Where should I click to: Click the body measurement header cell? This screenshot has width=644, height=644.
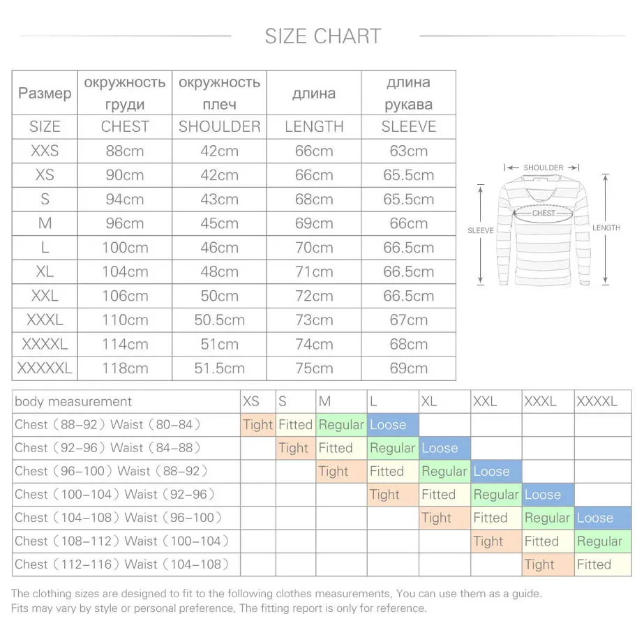tap(126, 401)
